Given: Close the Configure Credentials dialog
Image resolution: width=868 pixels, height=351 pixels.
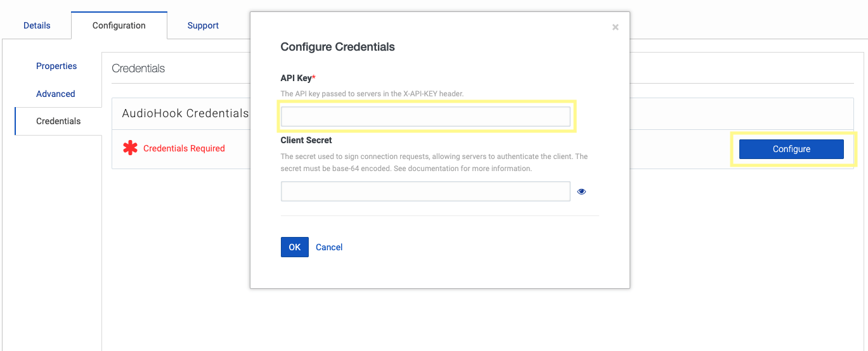Looking at the screenshot, I should click(x=615, y=27).
